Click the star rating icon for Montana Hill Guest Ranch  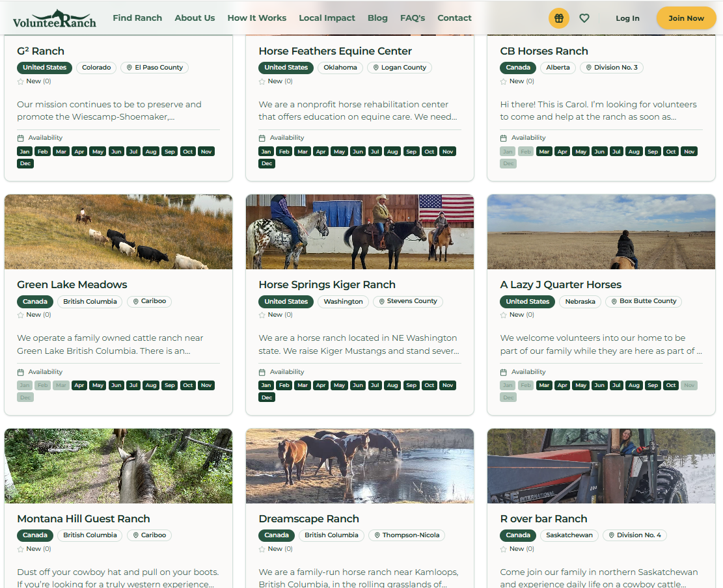point(20,549)
